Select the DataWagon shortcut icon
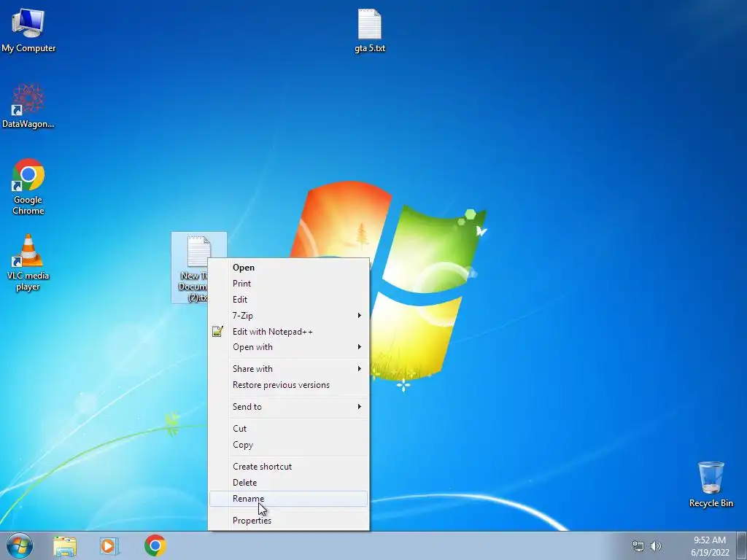Screen dimensions: 747x560 28,106
